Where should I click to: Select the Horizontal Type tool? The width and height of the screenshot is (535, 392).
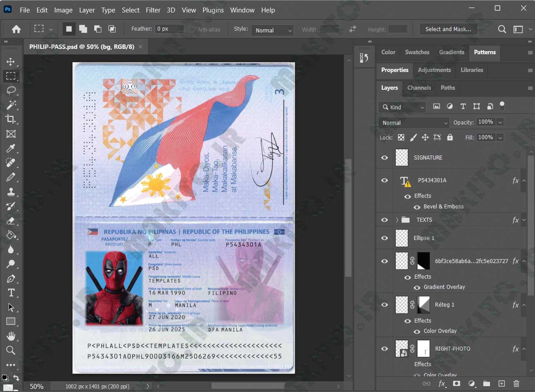[x=11, y=293]
